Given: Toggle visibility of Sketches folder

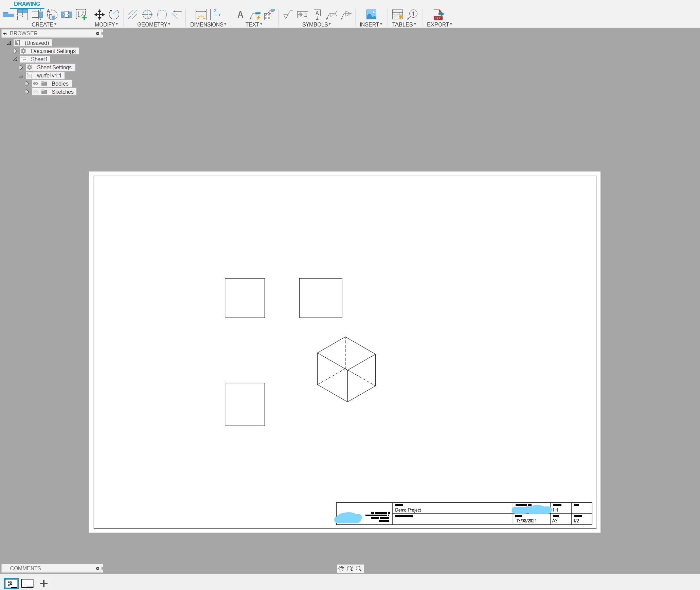Looking at the screenshot, I should point(36,92).
